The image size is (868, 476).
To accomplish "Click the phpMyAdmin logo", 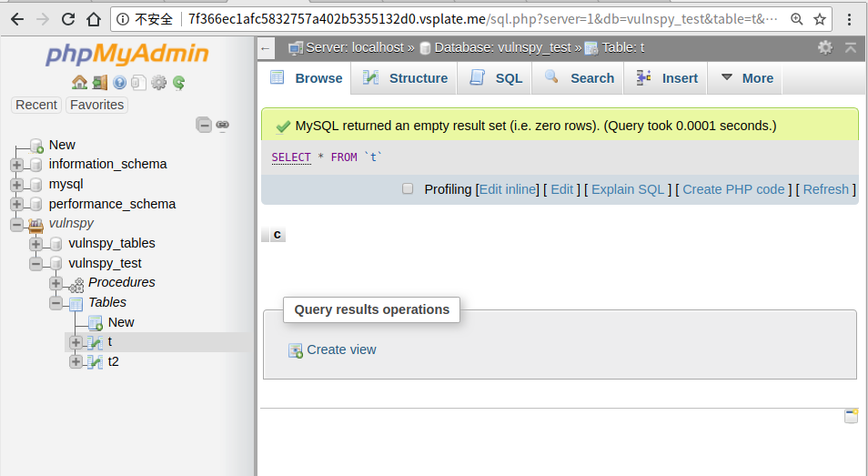I will [x=127, y=55].
